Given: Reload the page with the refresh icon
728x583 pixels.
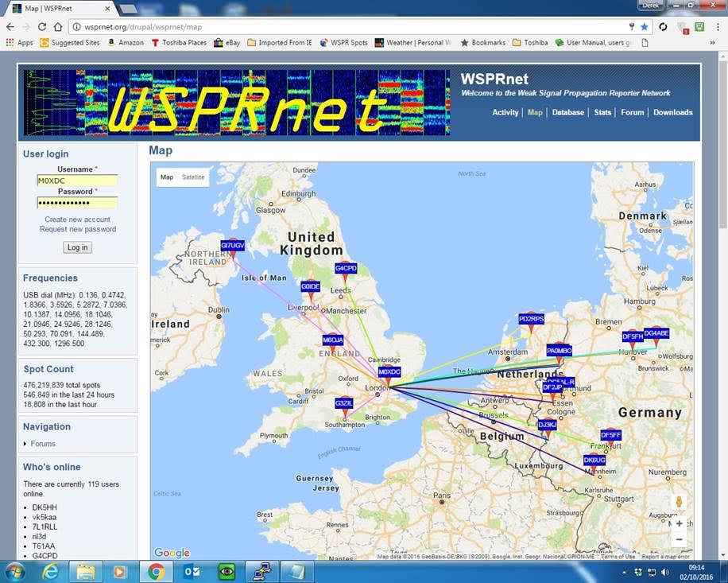Looking at the screenshot, I should pos(42,27).
